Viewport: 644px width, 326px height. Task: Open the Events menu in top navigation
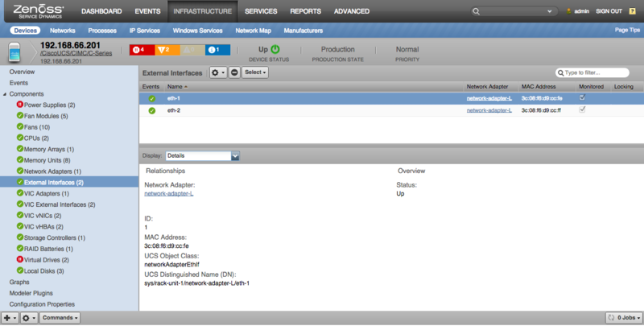click(148, 11)
